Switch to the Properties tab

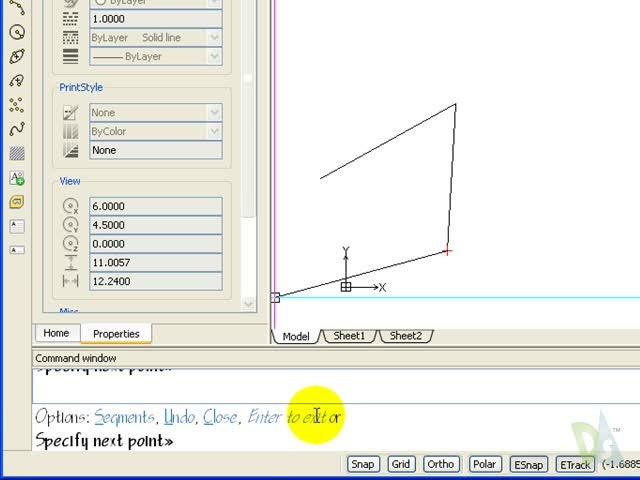pos(116,334)
